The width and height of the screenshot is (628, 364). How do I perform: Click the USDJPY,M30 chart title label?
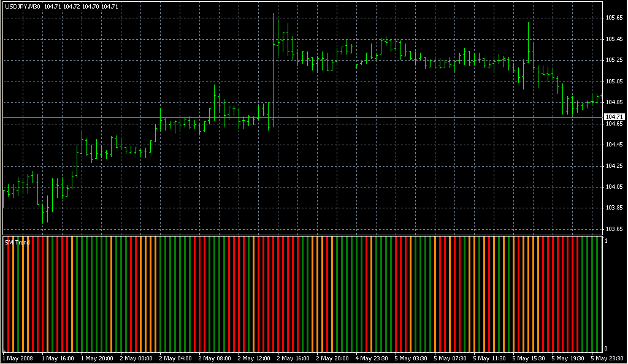(x=22, y=6)
